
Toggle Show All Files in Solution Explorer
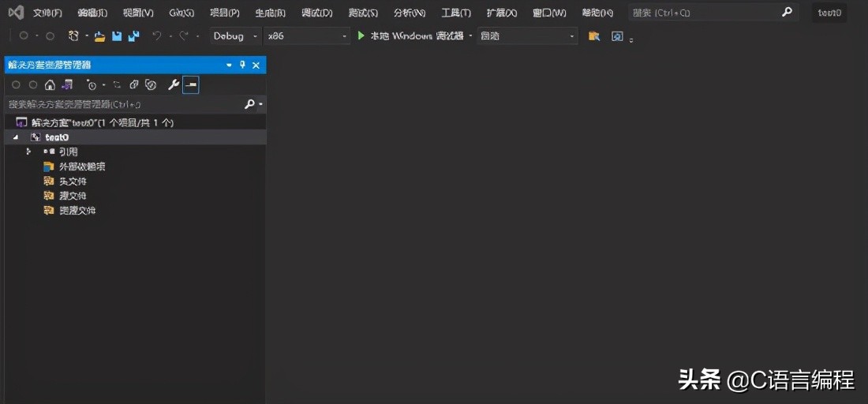(x=151, y=84)
